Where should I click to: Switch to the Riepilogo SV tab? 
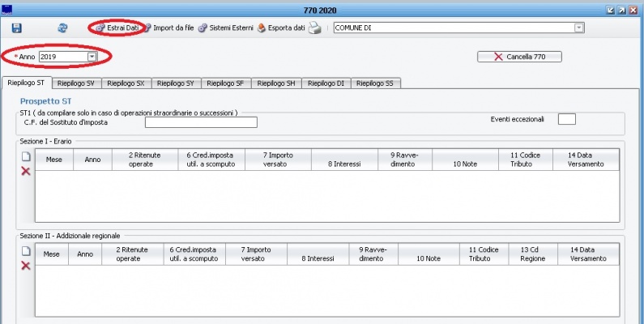click(x=76, y=83)
